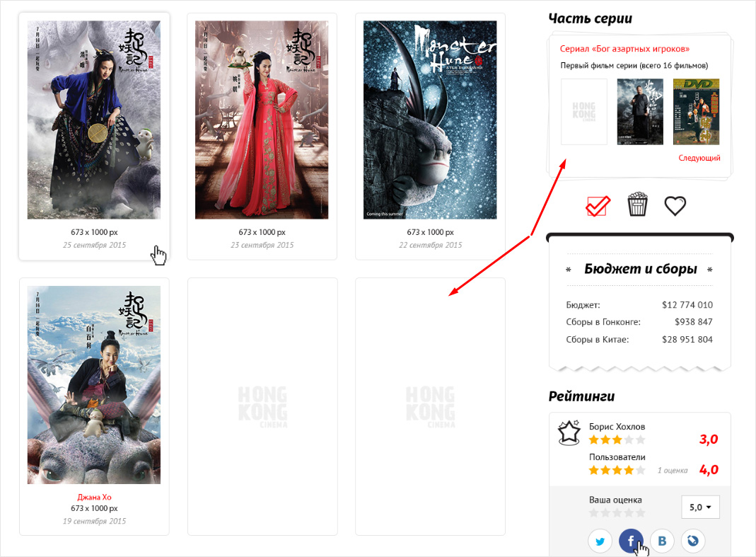
Task: Click the Рейтинги heading
Action: click(581, 396)
